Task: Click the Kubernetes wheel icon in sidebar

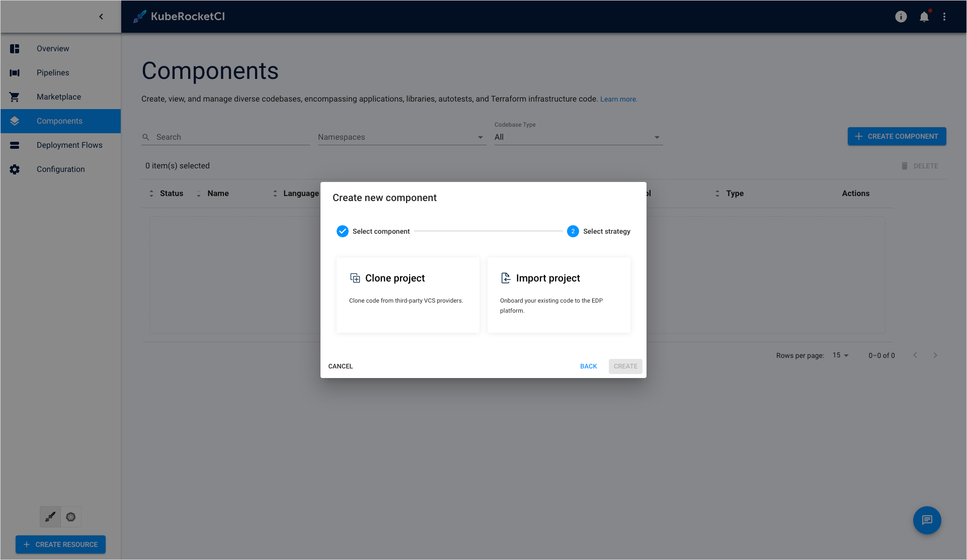Action: coord(71,517)
